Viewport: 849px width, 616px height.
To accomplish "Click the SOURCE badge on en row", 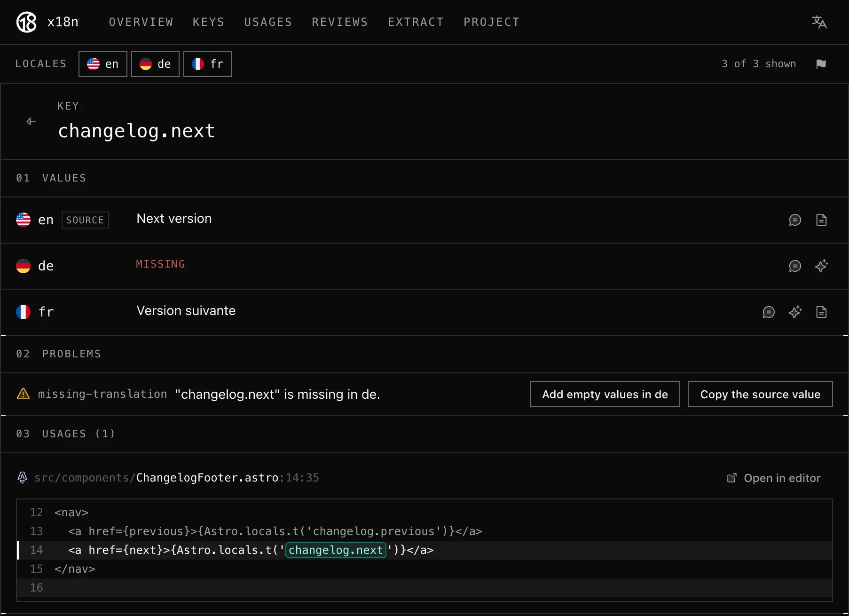I will 85,220.
